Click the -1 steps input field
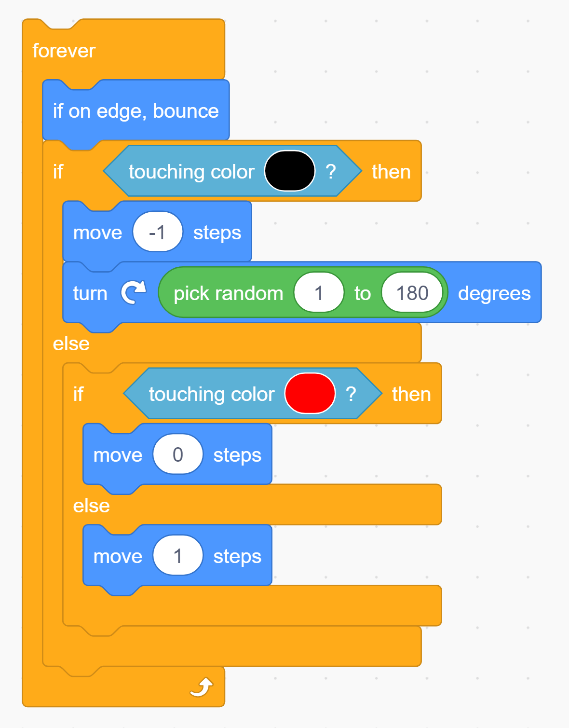Image resolution: width=569 pixels, height=728 pixels. tap(158, 232)
